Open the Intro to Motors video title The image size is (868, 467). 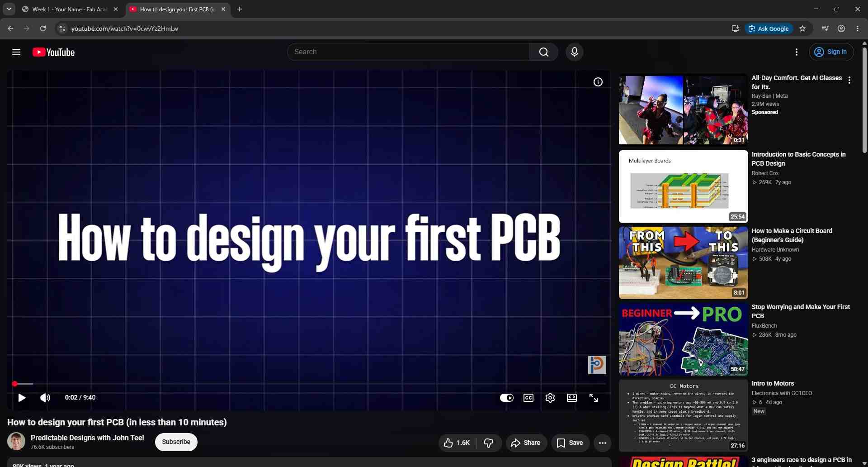pyautogui.click(x=773, y=384)
